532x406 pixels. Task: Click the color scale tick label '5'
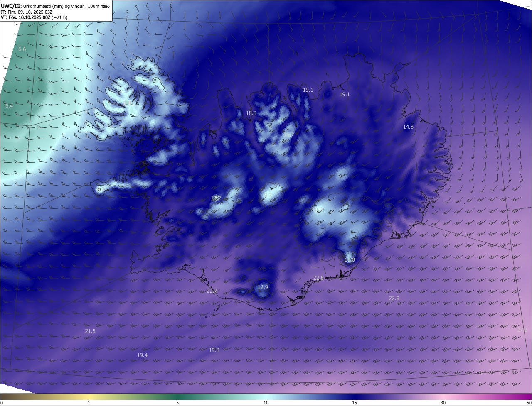tap(177, 403)
